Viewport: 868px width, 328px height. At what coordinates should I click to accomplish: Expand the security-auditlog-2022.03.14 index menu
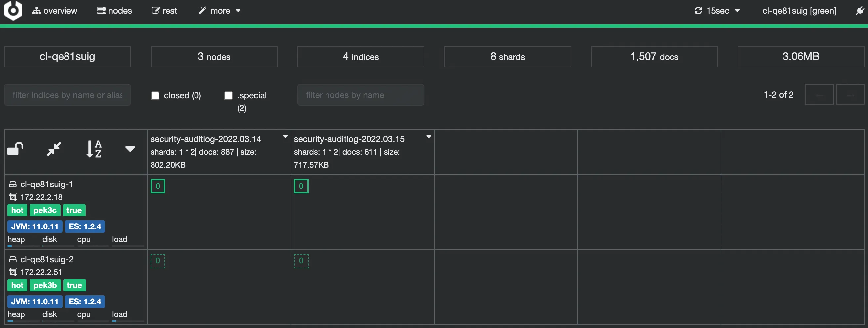(285, 137)
